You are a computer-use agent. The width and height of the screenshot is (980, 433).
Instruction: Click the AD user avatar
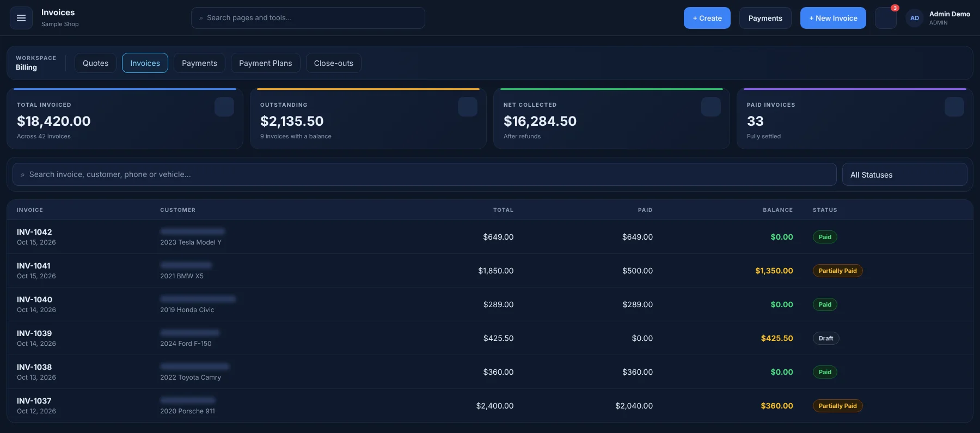tap(915, 18)
